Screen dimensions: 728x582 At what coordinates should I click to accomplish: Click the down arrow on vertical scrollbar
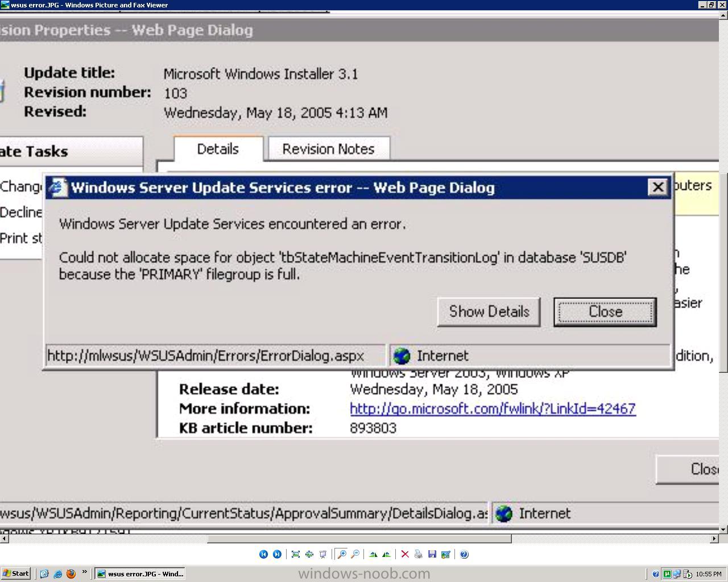pos(723,530)
